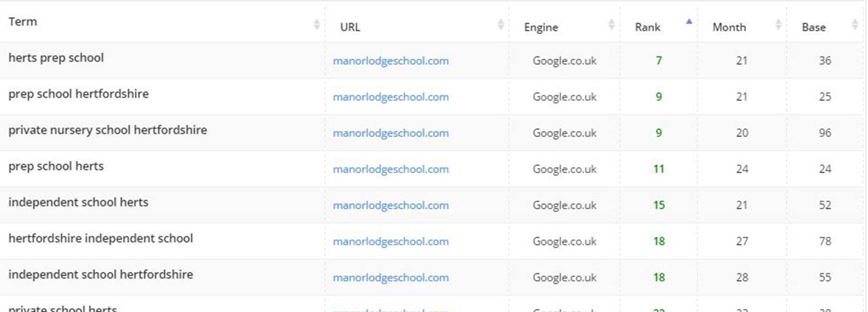This screenshot has height=312, width=868.
Task: Sort by Month using arrow icon
Action: pyautogui.click(x=778, y=24)
